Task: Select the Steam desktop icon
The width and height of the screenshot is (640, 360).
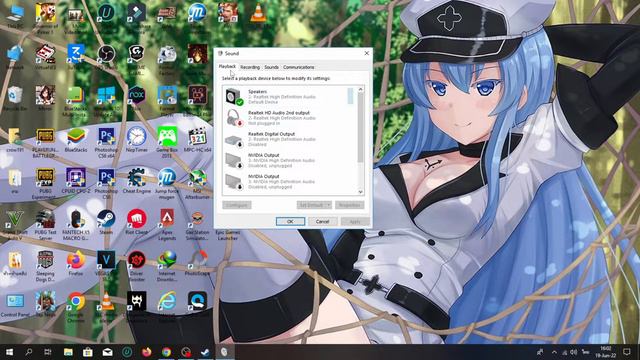Action: [x=106, y=222]
